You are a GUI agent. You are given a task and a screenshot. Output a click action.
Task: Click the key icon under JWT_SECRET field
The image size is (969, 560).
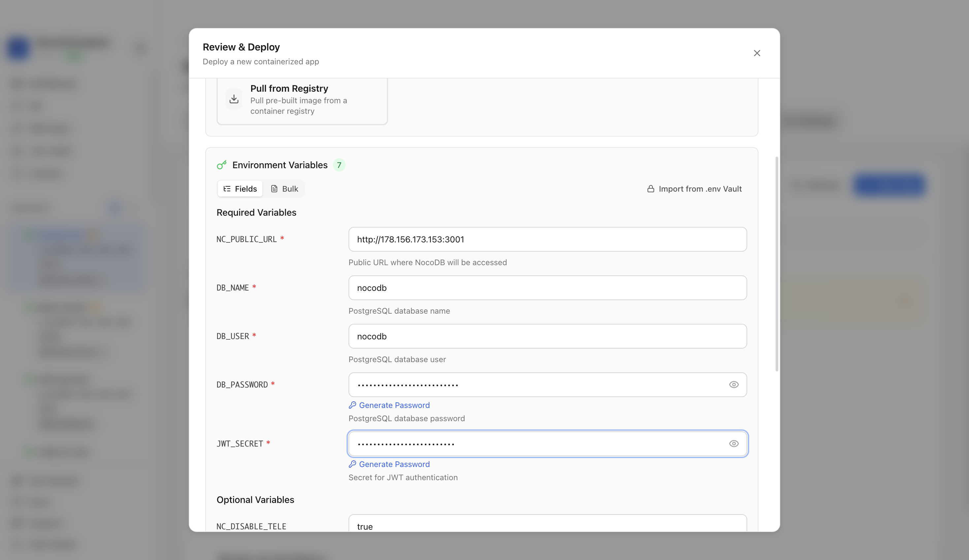click(x=352, y=464)
